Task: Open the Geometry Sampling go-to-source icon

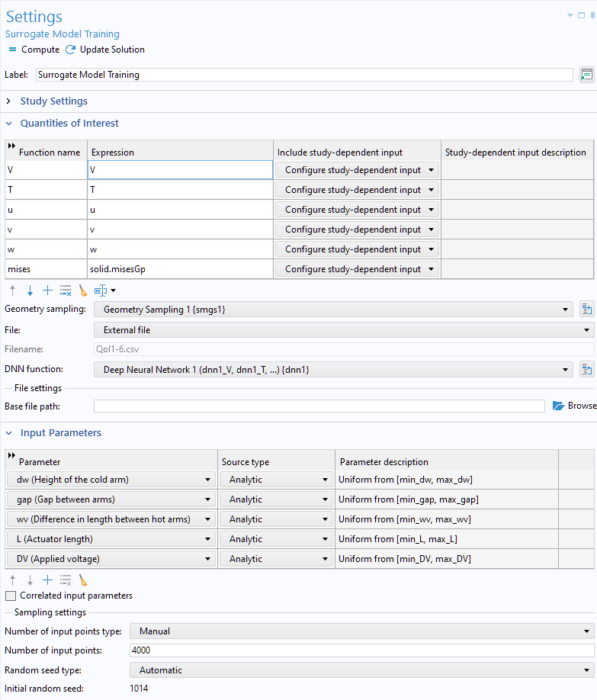Action: 587,309
